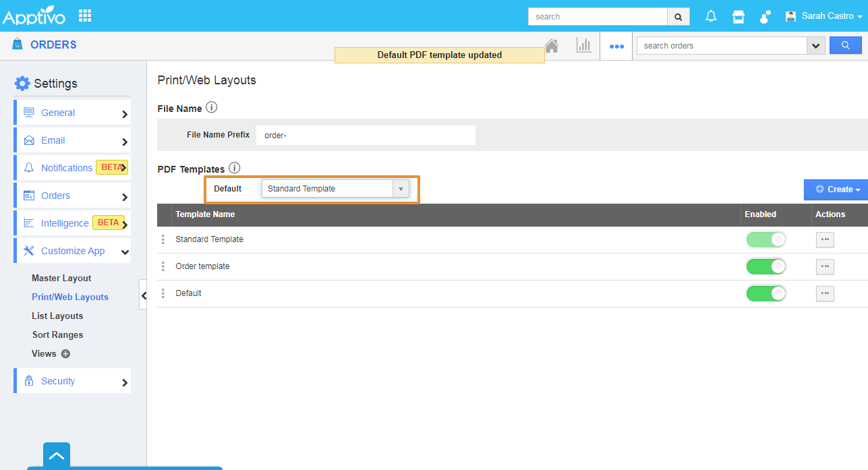
Task: Click the home icon in Orders bar
Action: (x=552, y=46)
